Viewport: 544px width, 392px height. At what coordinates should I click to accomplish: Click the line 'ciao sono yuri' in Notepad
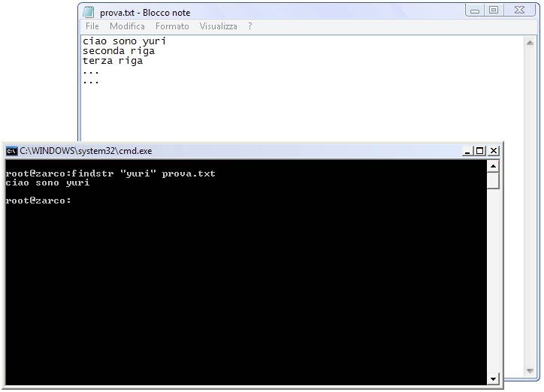pos(124,41)
